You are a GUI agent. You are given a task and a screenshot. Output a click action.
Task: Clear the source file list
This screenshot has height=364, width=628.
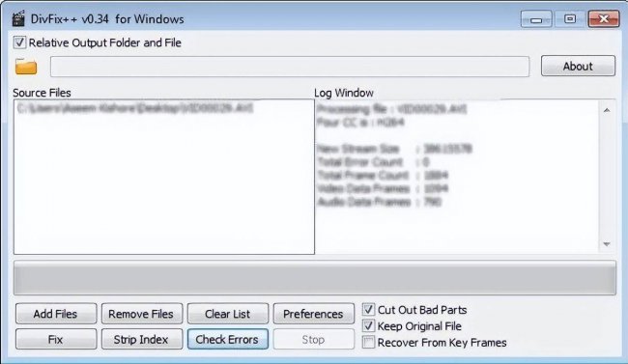click(227, 314)
